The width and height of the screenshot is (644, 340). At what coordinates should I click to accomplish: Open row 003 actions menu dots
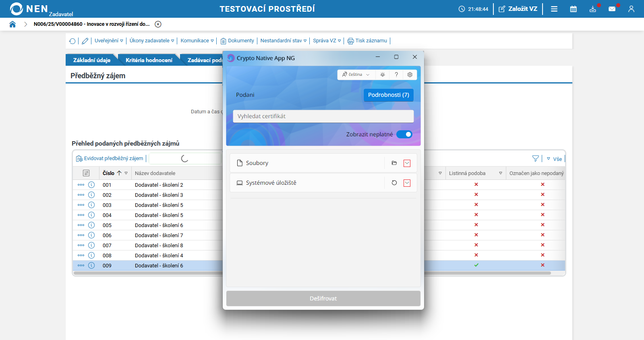click(81, 205)
